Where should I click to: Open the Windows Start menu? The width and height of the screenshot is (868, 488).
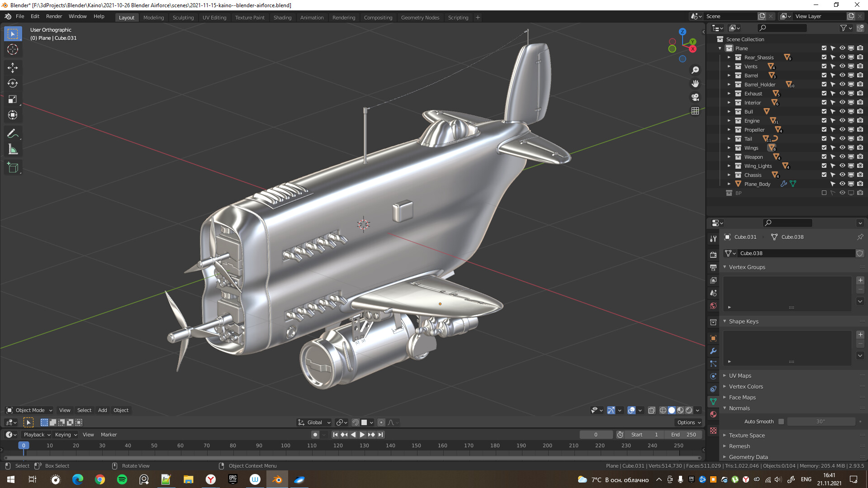tap(11, 479)
